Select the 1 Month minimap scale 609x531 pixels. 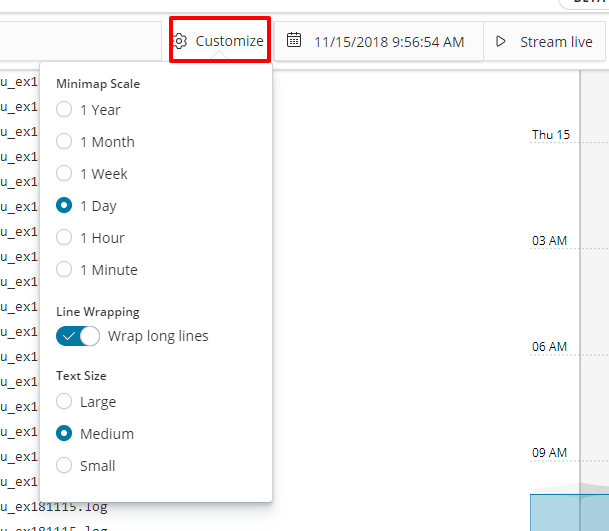(64, 141)
